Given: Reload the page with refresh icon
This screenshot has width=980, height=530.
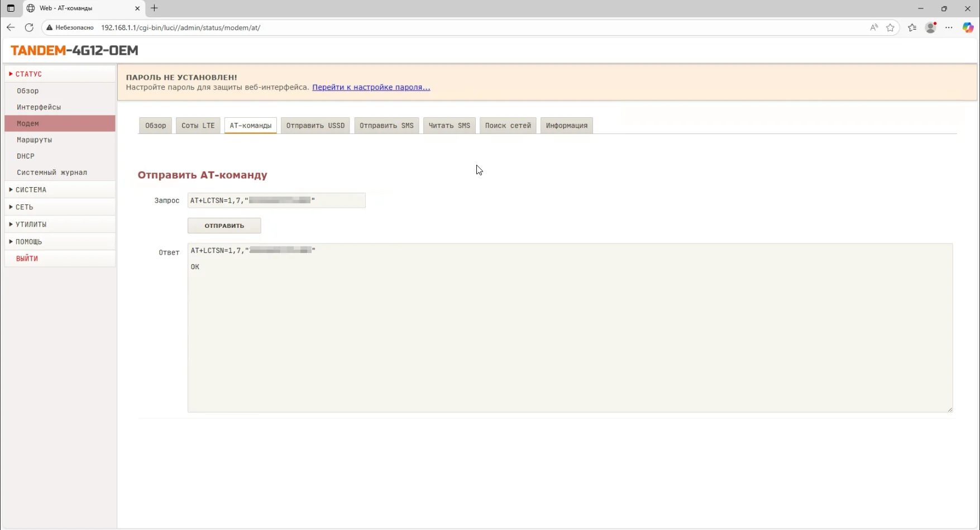Looking at the screenshot, I should coord(29,27).
